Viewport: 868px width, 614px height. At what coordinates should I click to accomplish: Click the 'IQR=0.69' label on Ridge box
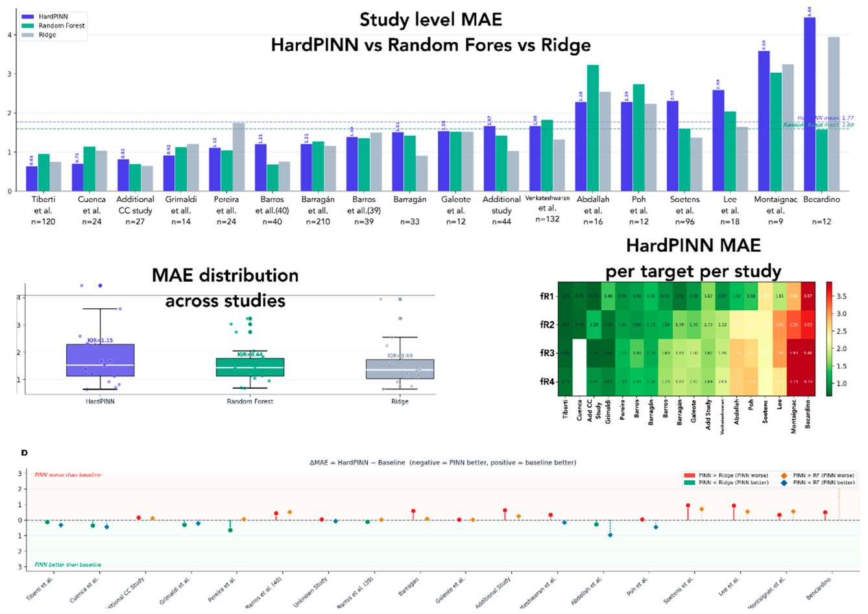[400, 356]
